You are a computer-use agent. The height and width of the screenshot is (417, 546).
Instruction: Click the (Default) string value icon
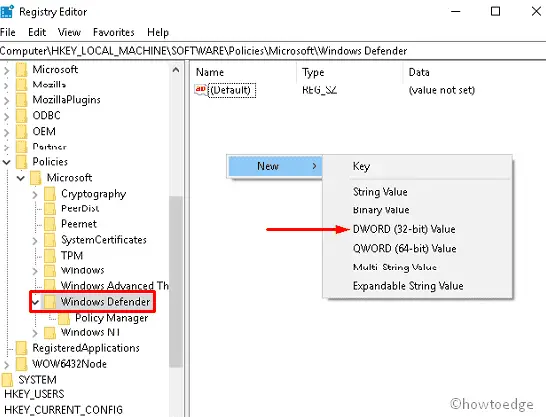201,90
